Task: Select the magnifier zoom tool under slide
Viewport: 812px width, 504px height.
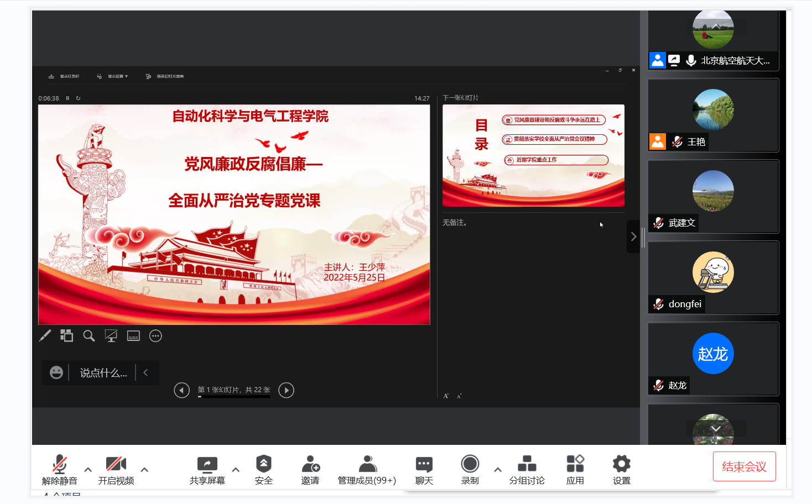Action: pos(89,335)
